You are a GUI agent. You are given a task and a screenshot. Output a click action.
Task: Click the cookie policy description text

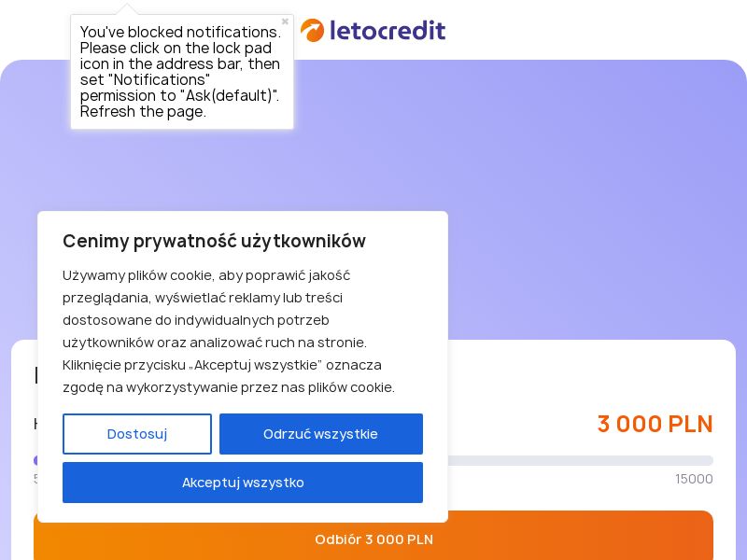pyautogui.click(x=229, y=331)
